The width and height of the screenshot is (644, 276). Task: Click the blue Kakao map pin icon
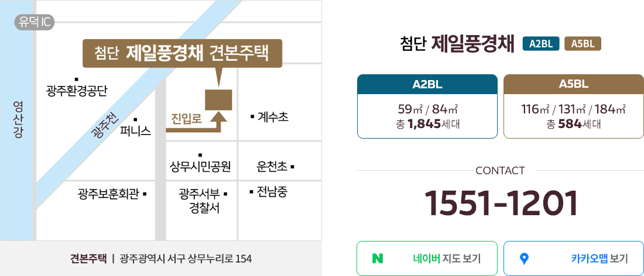point(523,259)
